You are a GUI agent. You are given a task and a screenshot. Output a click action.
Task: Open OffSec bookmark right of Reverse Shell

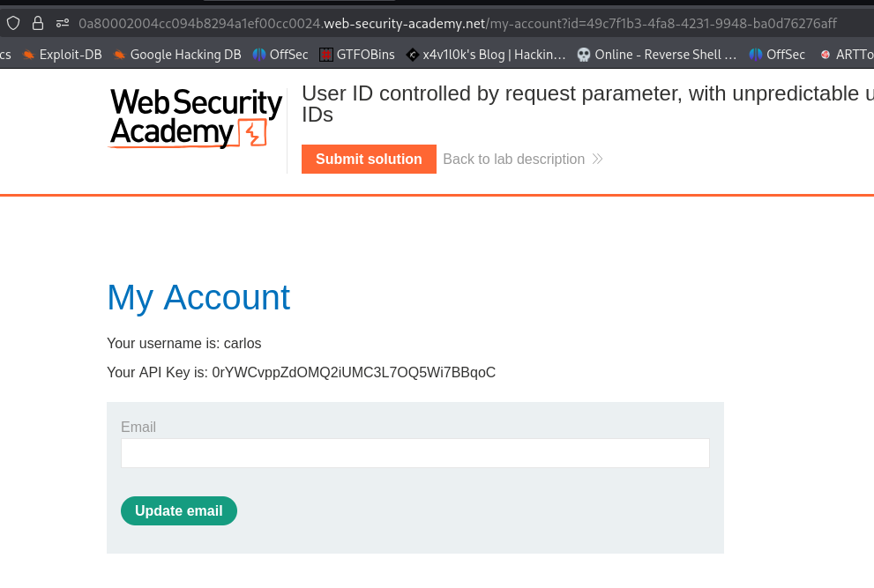777,55
